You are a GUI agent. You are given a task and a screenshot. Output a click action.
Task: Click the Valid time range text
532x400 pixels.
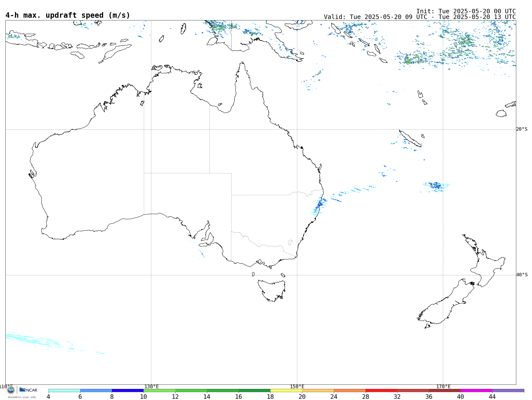pos(420,17)
